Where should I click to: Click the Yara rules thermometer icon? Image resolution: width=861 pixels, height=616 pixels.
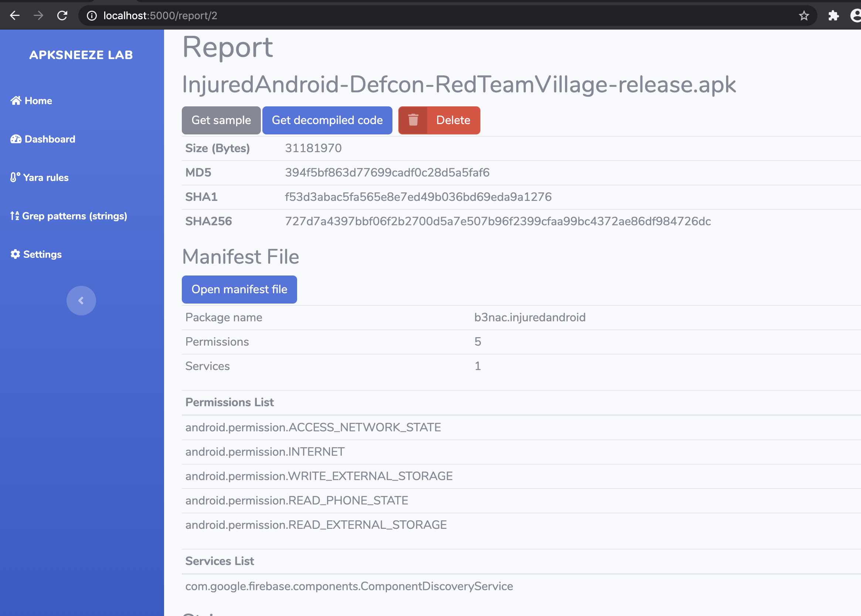[15, 178]
